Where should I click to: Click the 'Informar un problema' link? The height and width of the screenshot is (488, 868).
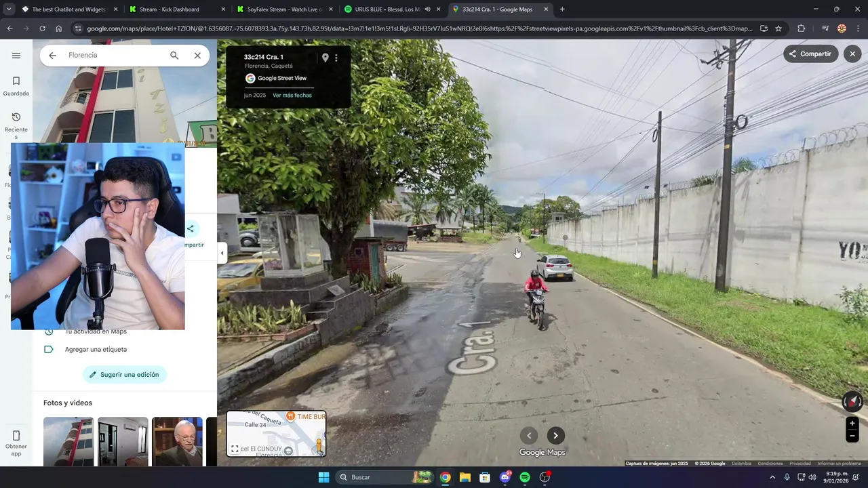pos(839,464)
